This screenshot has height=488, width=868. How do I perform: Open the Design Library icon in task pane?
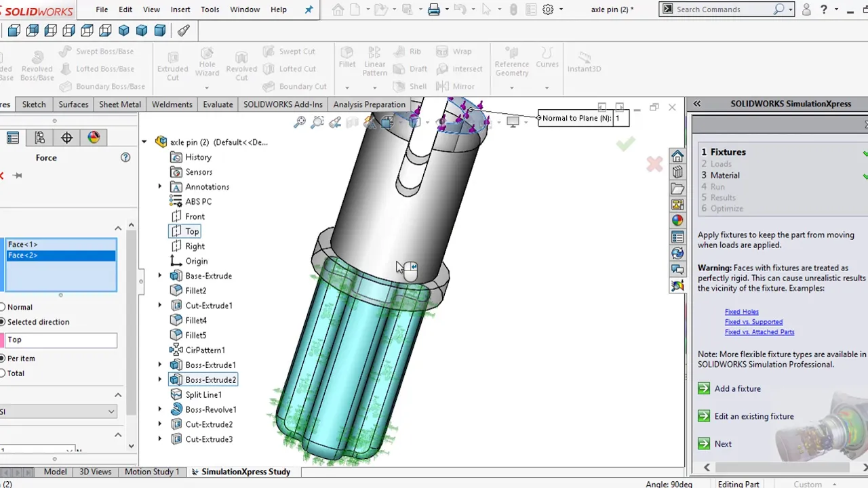click(x=677, y=172)
